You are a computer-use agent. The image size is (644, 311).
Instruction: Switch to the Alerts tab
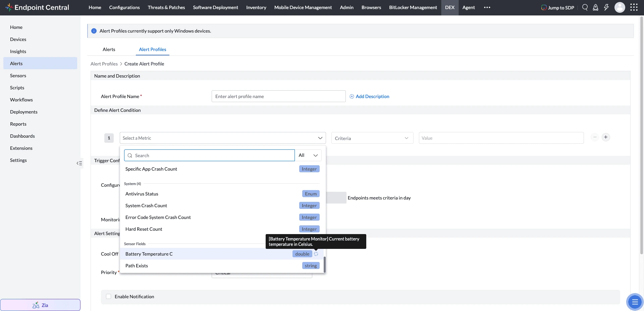tap(109, 49)
